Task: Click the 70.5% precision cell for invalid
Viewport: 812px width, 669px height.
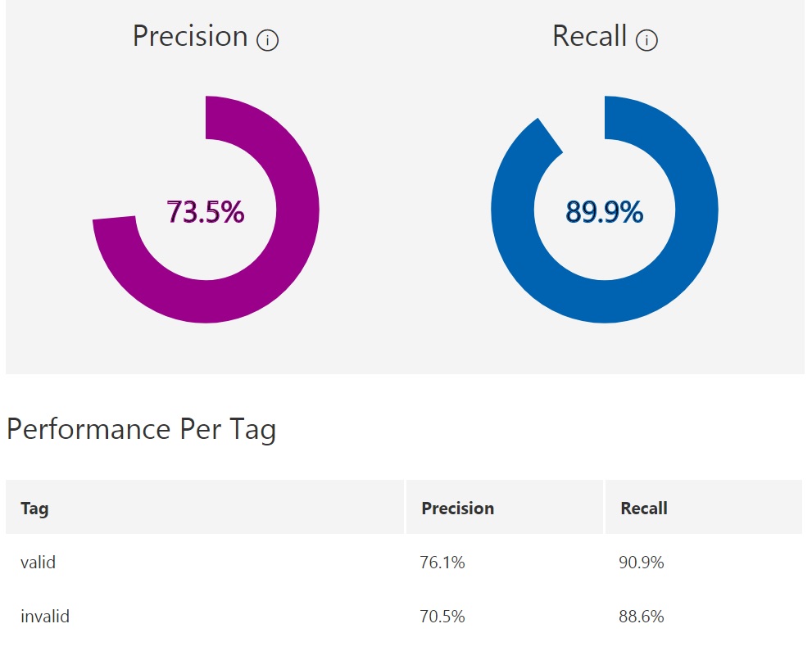Action: point(442,617)
